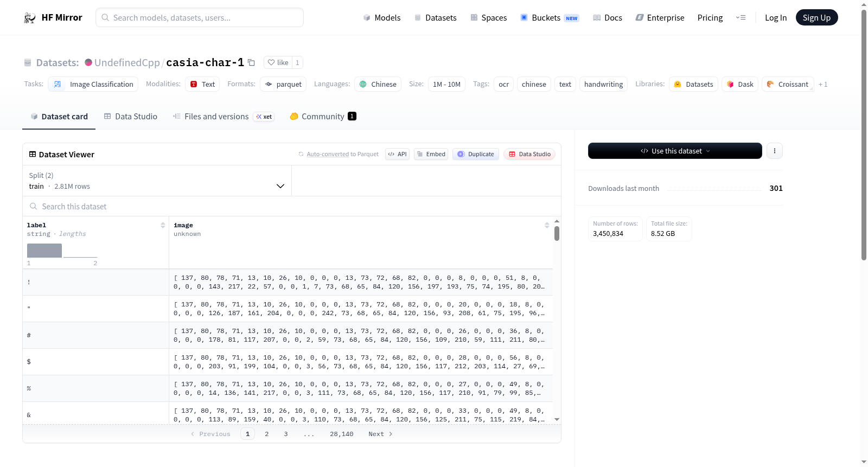Click the Embed button
The image size is (868, 467).
431,154
